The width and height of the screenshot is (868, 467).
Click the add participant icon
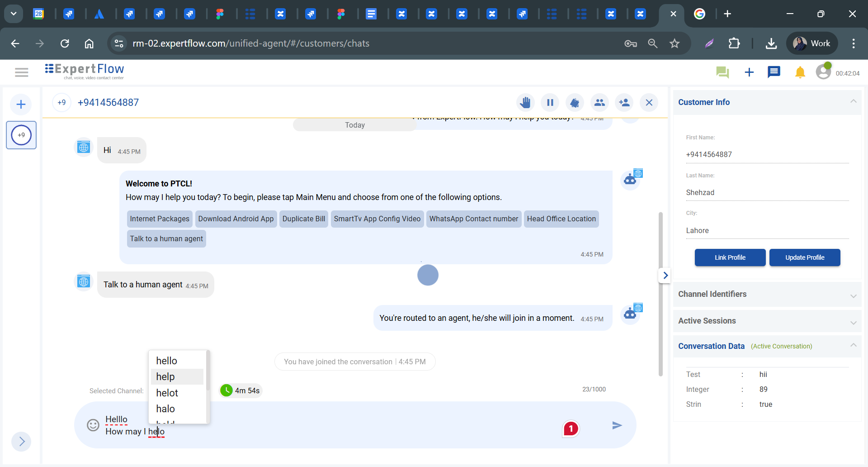coord(624,103)
